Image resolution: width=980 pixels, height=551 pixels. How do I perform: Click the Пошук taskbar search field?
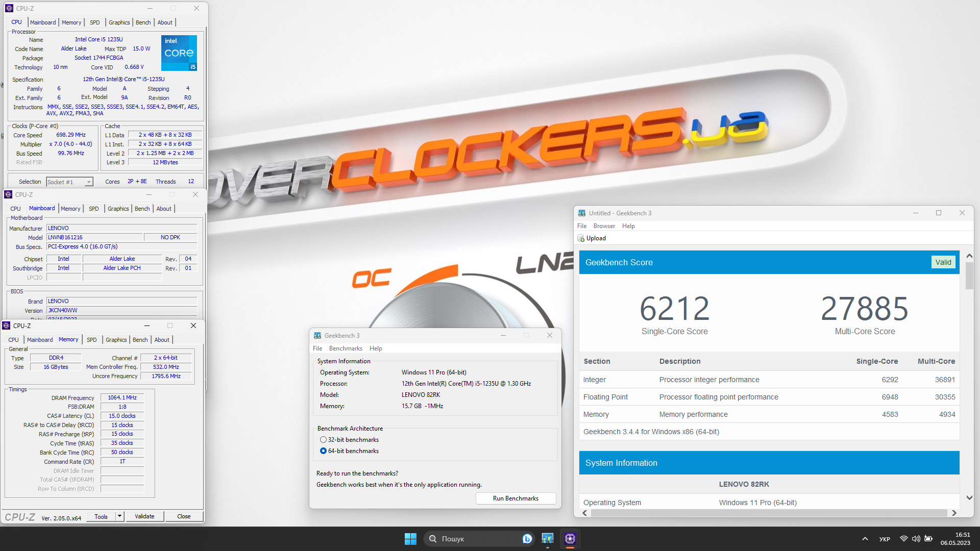click(478, 539)
